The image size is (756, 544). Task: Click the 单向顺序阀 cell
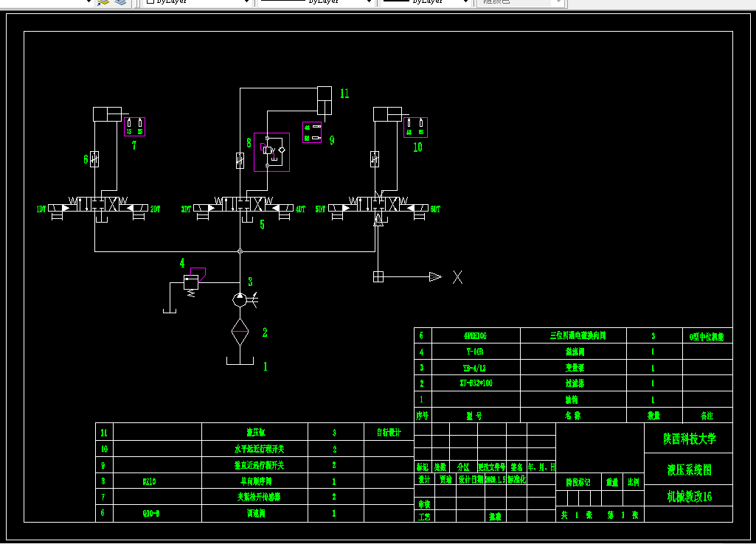[254, 481]
